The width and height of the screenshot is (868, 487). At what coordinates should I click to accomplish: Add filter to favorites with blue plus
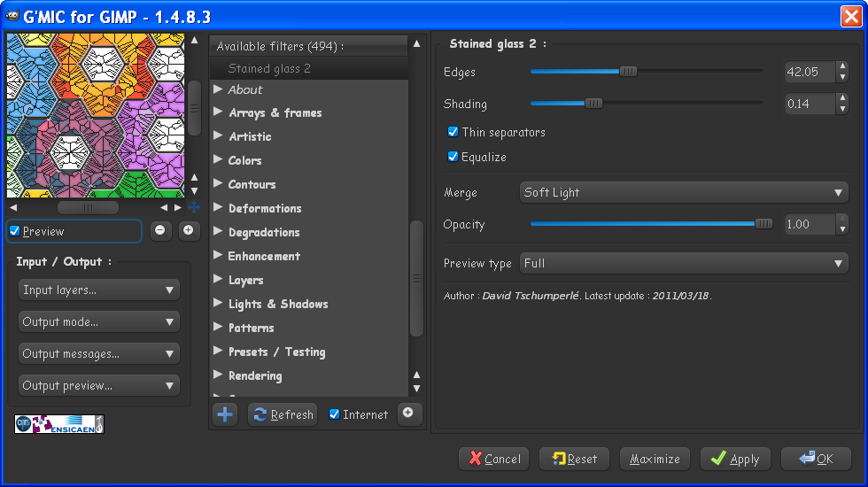[225, 414]
